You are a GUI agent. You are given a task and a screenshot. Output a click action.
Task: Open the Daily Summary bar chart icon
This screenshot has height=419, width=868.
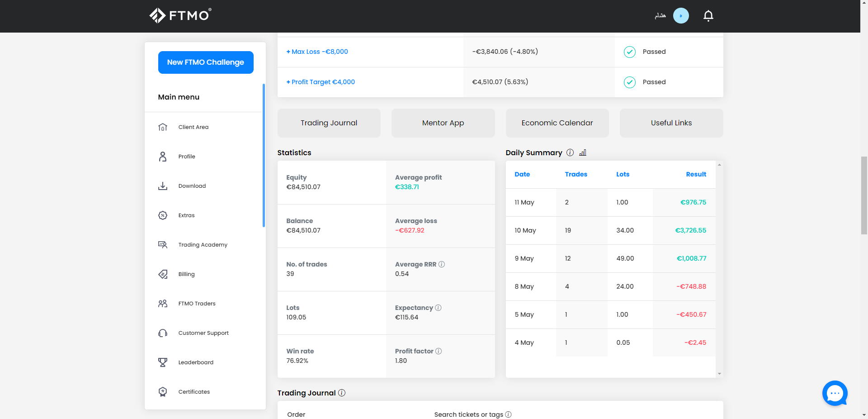point(583,152)
